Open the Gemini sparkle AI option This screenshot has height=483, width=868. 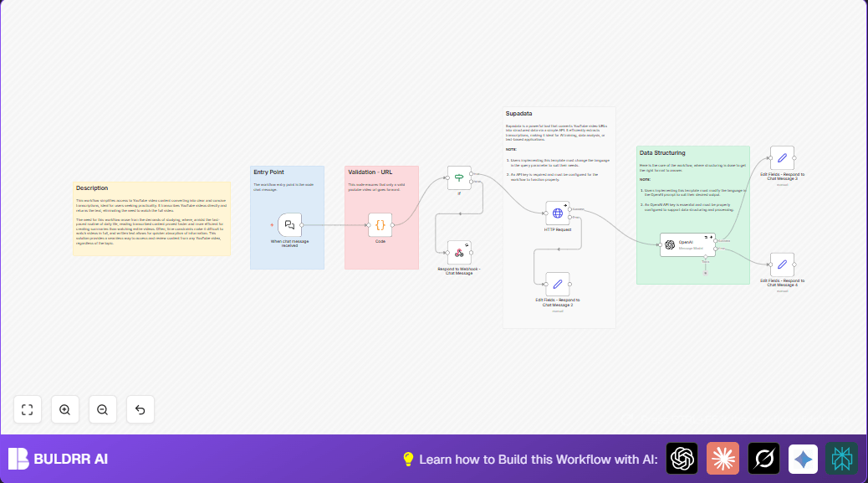tap(804, 459)
